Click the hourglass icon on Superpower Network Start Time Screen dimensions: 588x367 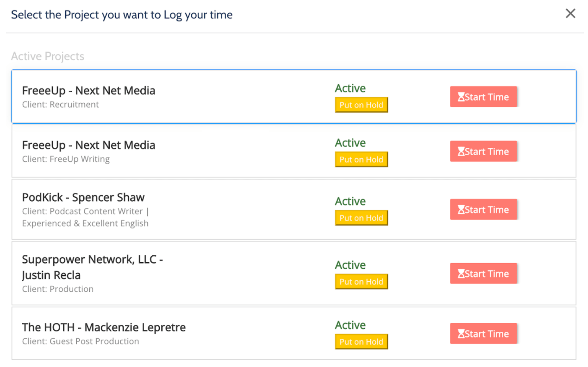(x=461, y=273)
